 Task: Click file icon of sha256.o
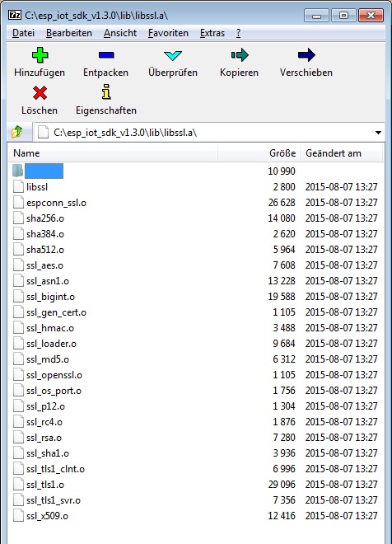point(18,218)
